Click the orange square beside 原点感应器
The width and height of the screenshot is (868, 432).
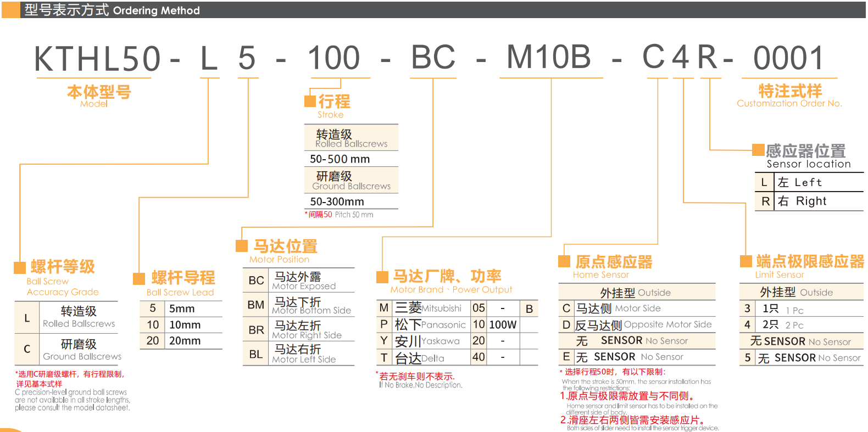(564, 261)
